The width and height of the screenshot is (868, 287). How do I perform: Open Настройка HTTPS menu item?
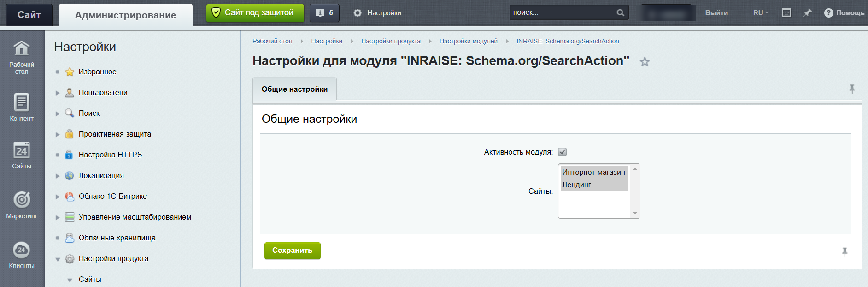110,155
